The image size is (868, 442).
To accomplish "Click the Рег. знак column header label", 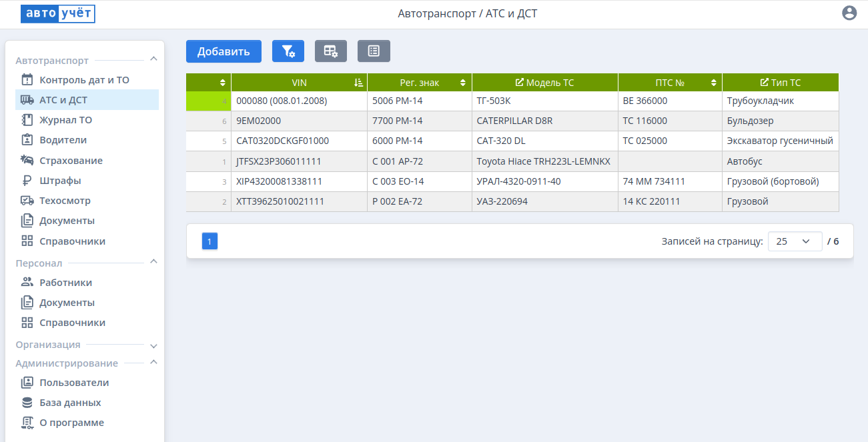I will (x=420, y=83).
